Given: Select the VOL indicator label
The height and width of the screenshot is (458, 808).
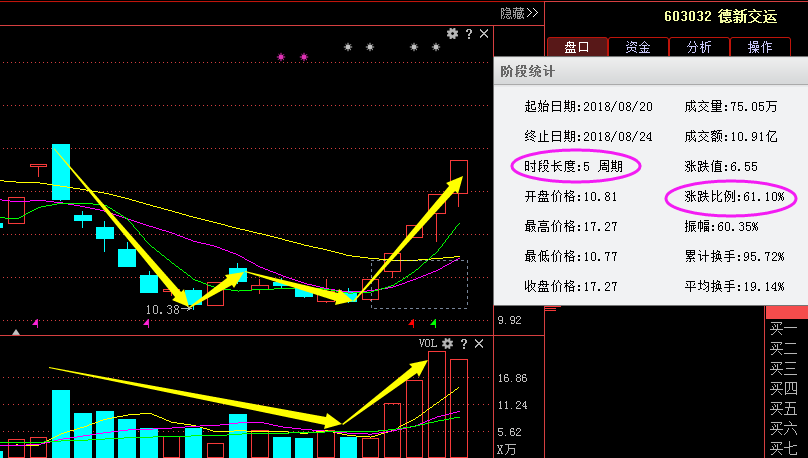Looking at the screenshot, I should (428, 344).
